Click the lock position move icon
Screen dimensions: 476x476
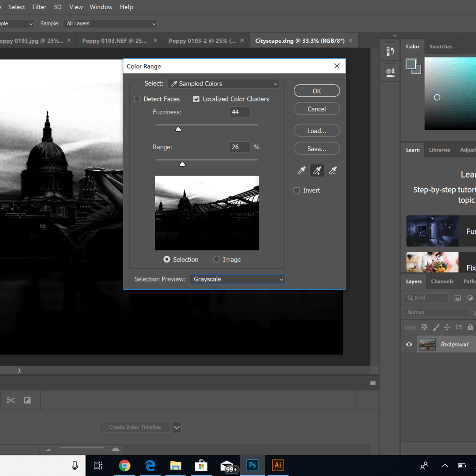(x=447, y=327)
